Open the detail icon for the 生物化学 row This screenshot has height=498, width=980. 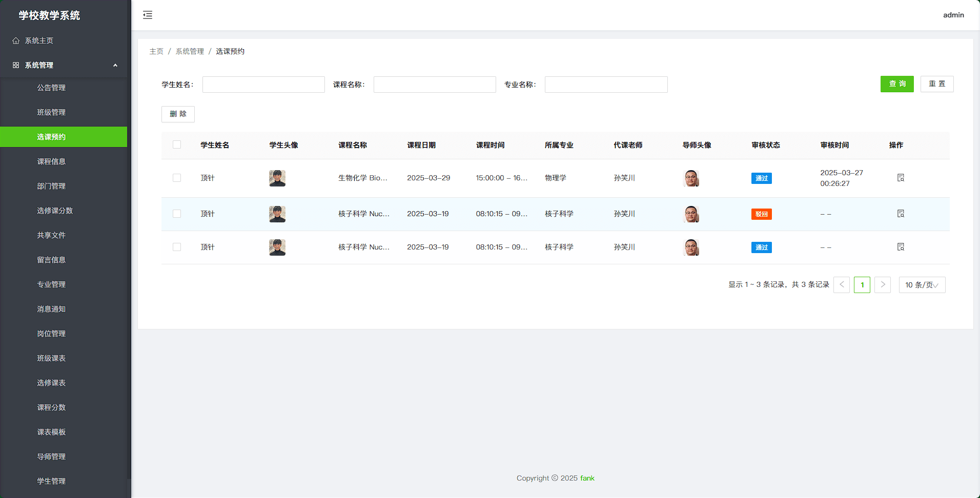(x=901, y=178)
